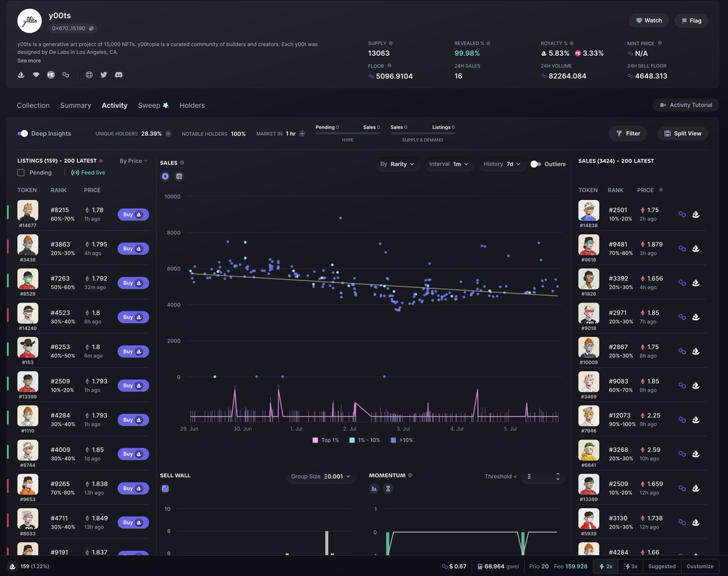This screenshot has width=728, height=576.
Task: Open the thumbnail of listed token #14677
Action: (28, 209)
